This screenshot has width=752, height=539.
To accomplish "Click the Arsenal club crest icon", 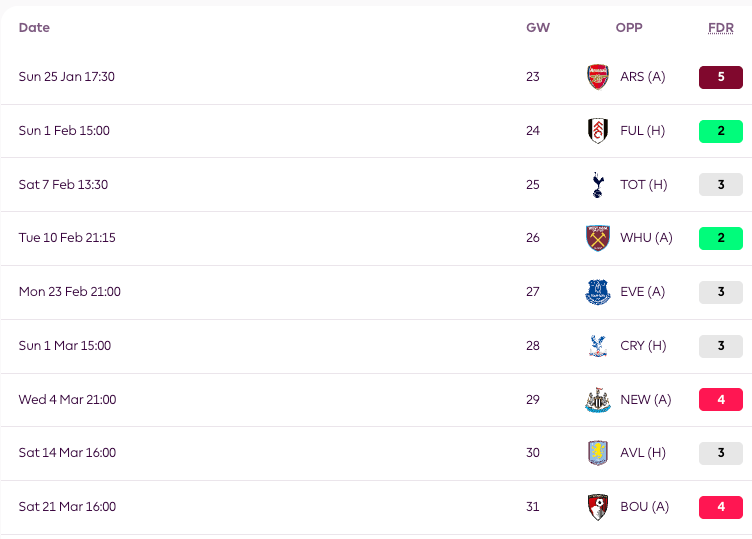I will tap(597, 77).
